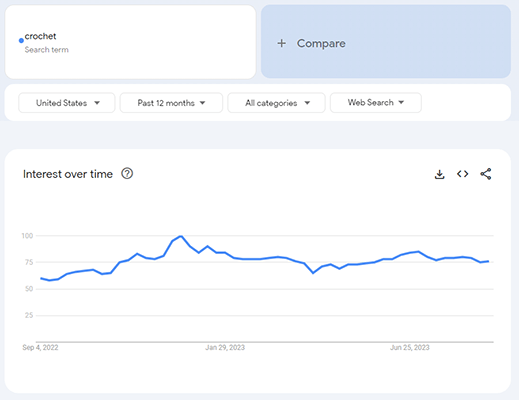The height and width of the screenshot is (400, 519).
Task: Open the All categories dropdown
Action: (276, 103)
